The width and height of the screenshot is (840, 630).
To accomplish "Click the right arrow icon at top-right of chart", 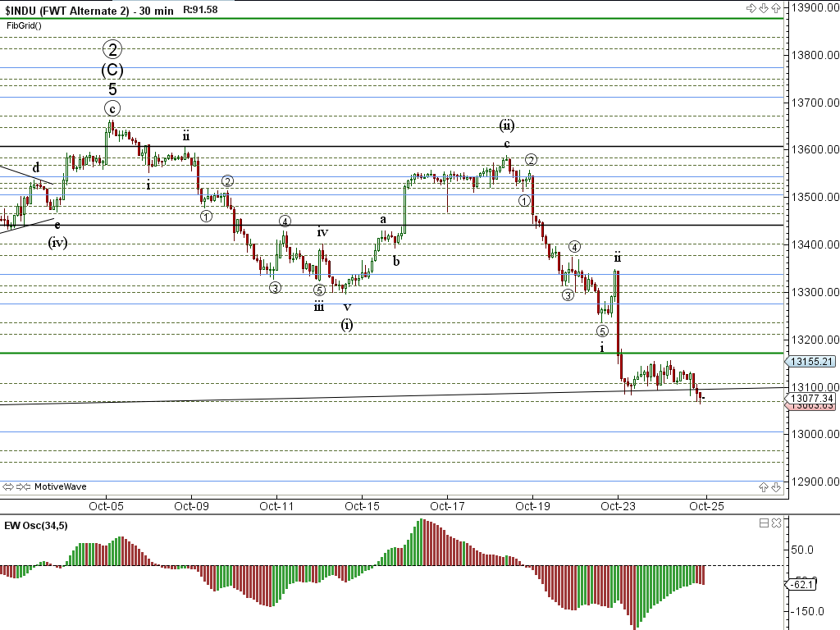I will click(751, 8).
